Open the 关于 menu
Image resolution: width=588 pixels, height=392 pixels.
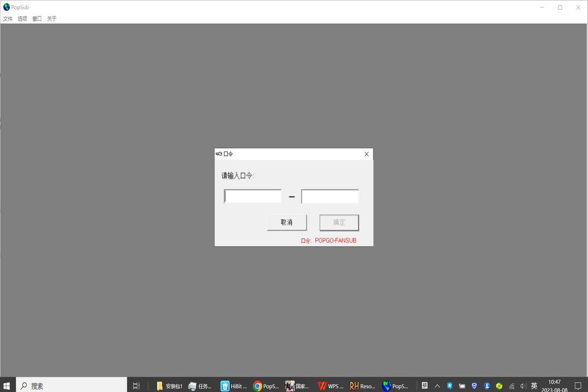tap(52, 19)
